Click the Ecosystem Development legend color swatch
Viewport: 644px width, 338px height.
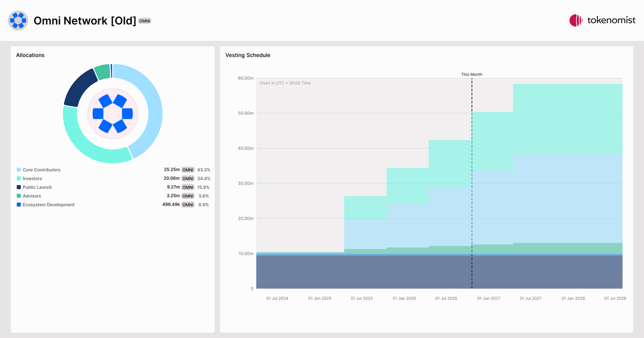19,205
